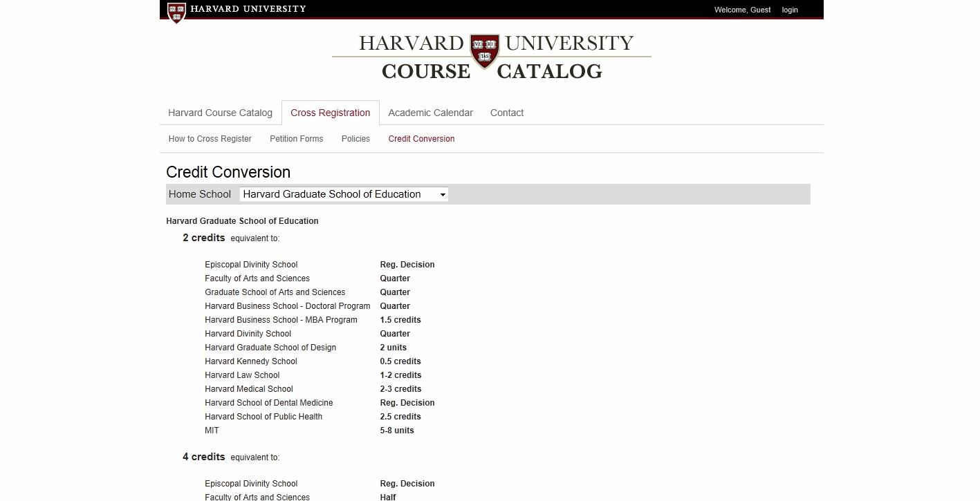Click the 4 credits heading
Screen dimensions: 980x501
point(203,457)
